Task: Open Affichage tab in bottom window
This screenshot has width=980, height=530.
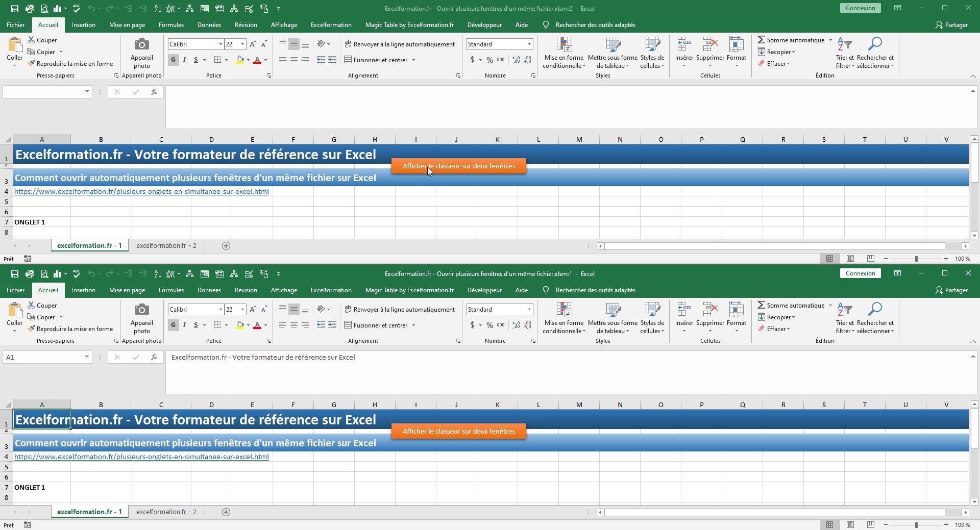Action: click(284, 290)
